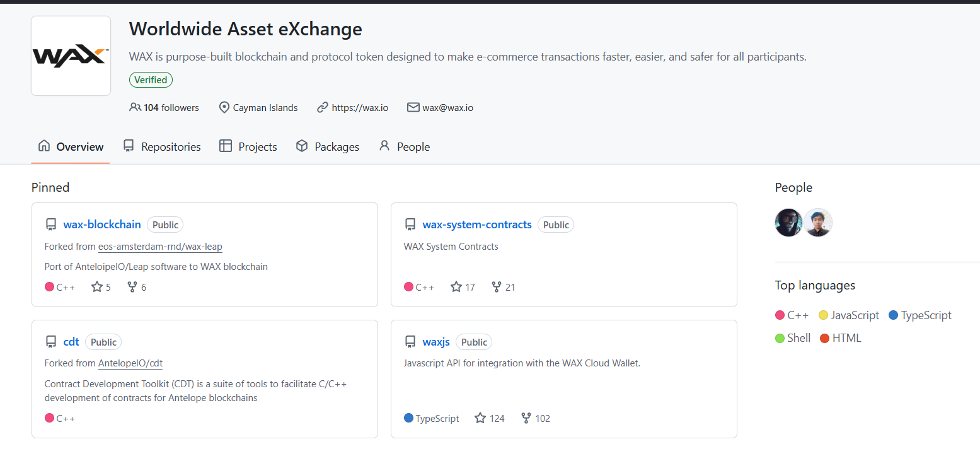
Task: Click the Public badge on wax-system-contracts
Action: point(556,225)
